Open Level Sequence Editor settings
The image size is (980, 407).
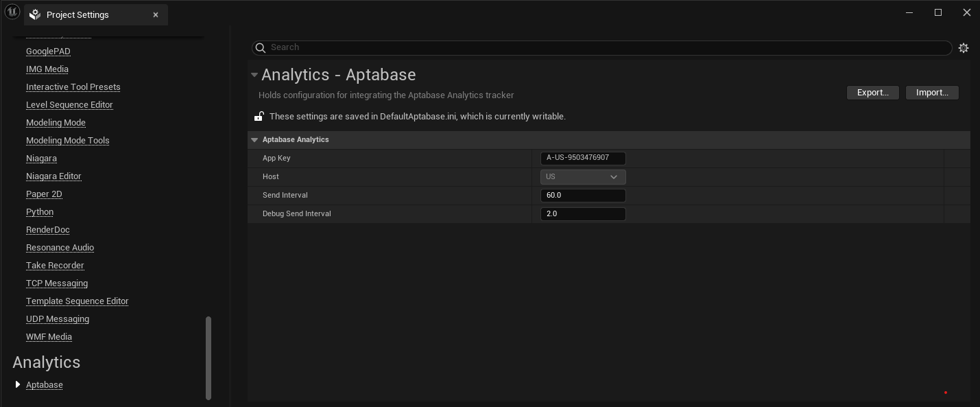click(69, 105)
